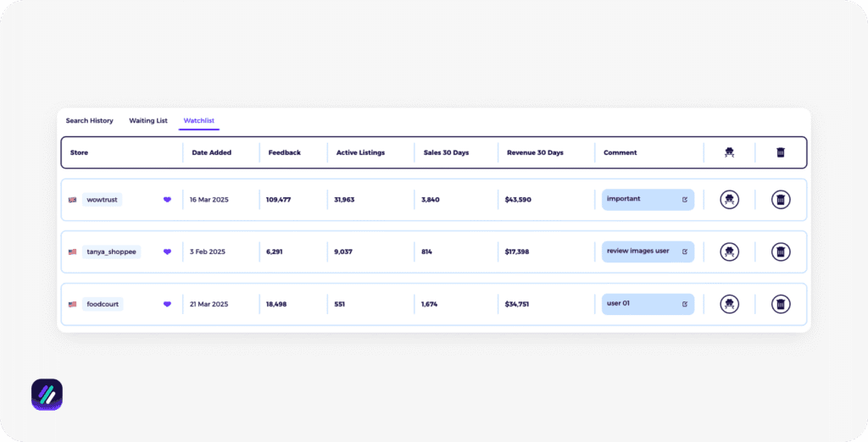868x442 pixels.
Task: Open the wowtrust store link
Action: click(x=103, y=200)
